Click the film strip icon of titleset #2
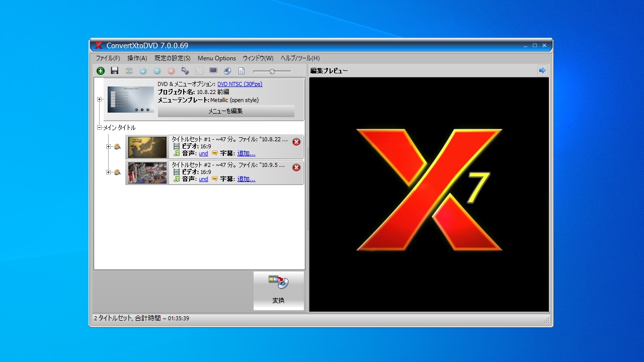The width and height of the screenshot is (644, 362). 176,172
